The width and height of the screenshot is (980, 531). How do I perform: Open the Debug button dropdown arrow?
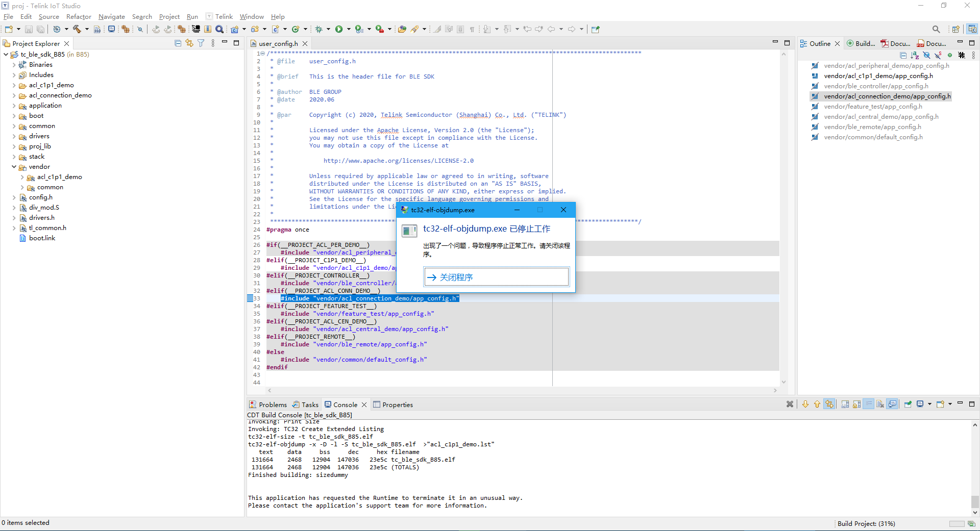point(328,29)
